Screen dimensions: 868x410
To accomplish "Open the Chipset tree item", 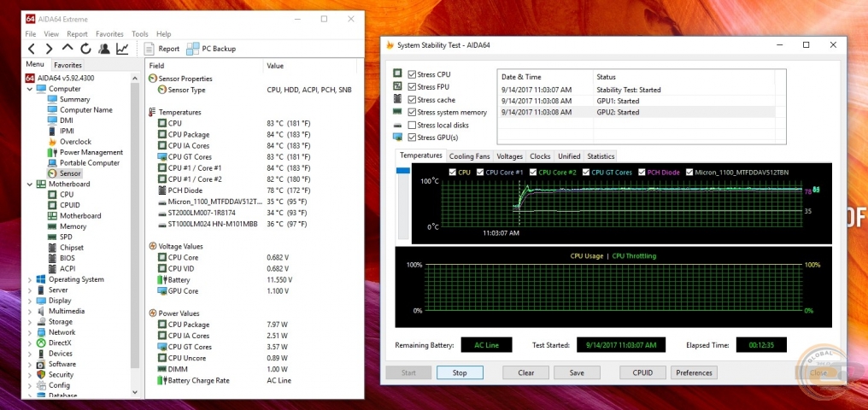I will [72, 248].
